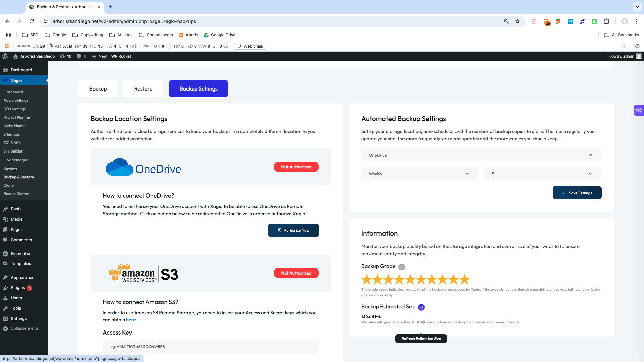This screenshot has width=644, height=362.
Task: Click the admin user avatar
Action: click(639, 56)
